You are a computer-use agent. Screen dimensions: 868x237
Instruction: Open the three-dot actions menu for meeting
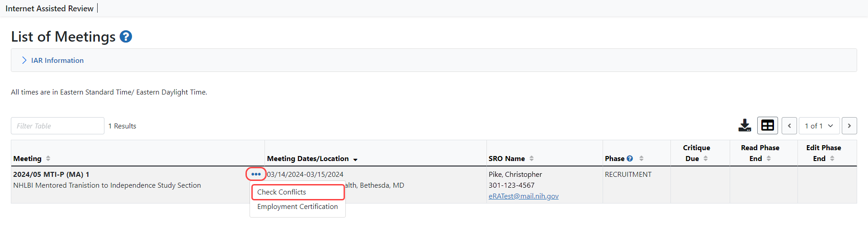pos(256,174)
